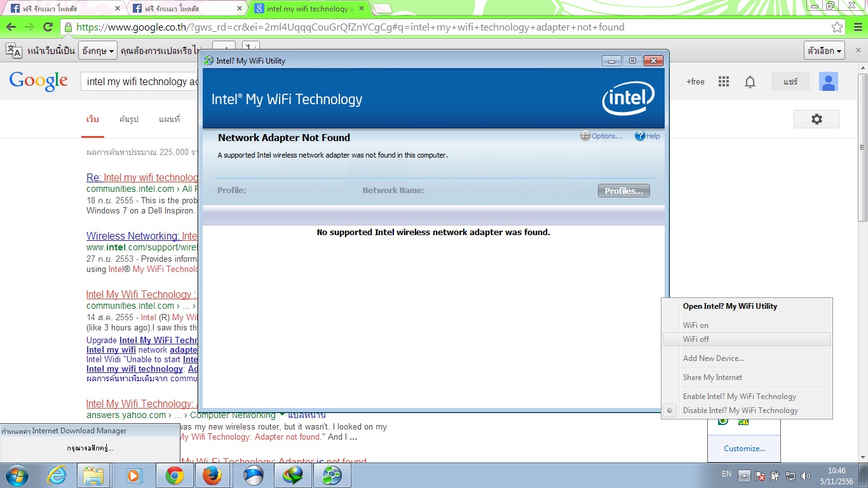Open the Action Center flag in tray
This screenshot has height=488, width=868.
pyautogui.click(x=760, y=476)
